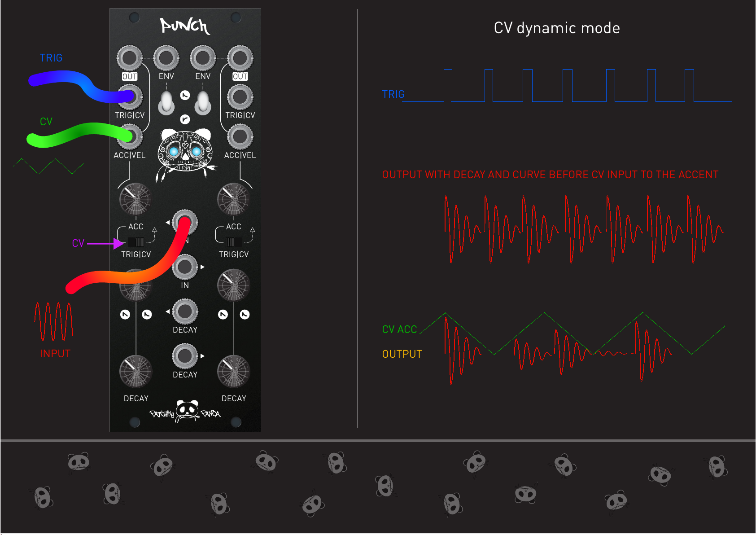Click the upper center DECAY jack
756x535 pixels.
(185, 311)
